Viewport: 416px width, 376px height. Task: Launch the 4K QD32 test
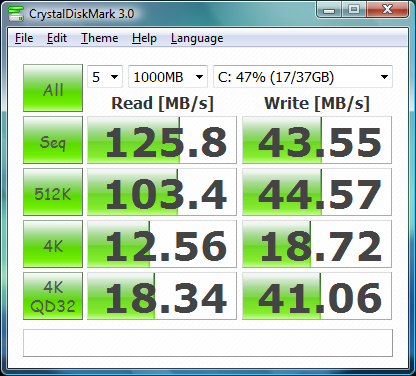53,296
